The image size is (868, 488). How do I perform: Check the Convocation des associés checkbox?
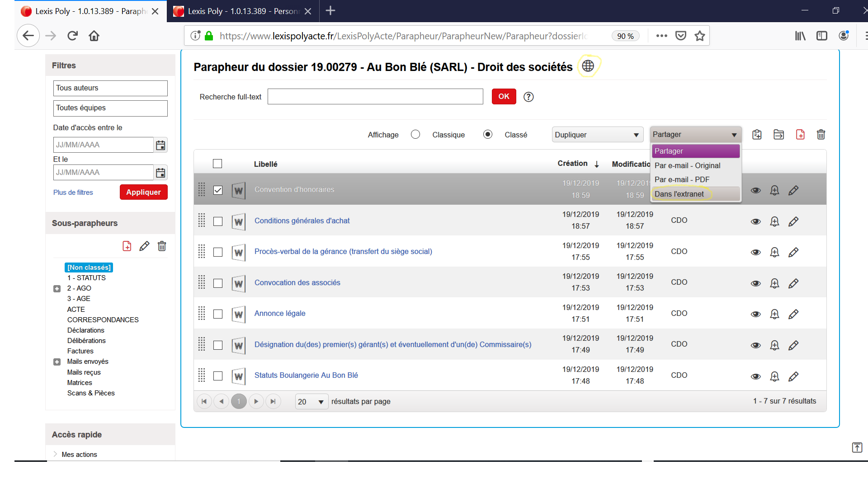tap(218, 283)
